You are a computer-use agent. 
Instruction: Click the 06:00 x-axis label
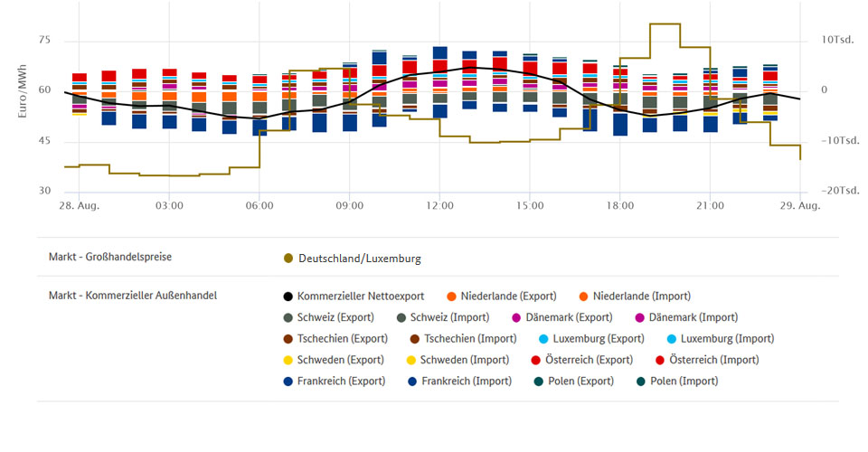259,206
